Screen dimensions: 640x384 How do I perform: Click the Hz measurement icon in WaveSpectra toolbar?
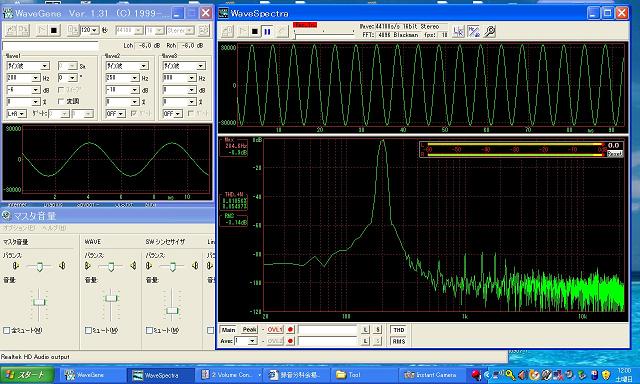click(x=473, y=31)
